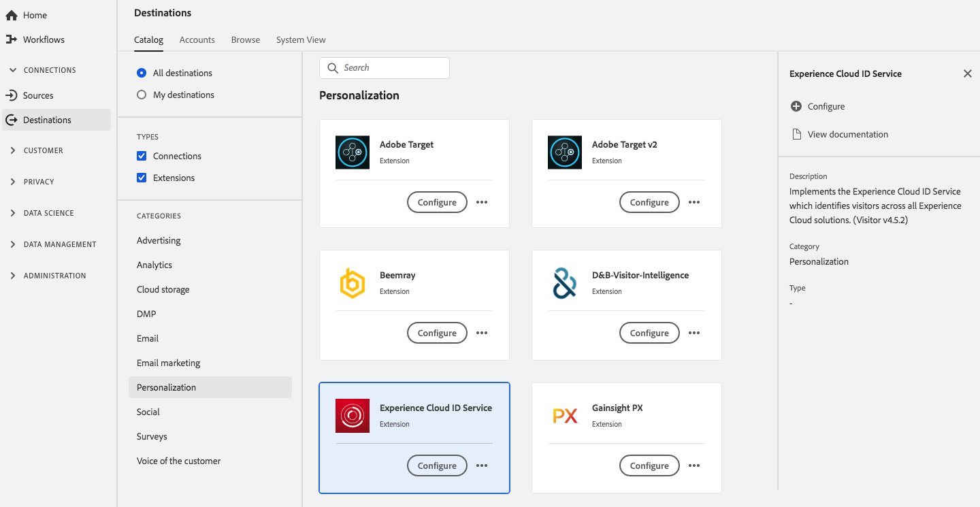The height and width of the screenshot is (507, 980).
Task: Click the Workflows icon in sidebar
Action: (x=11, y=39)
